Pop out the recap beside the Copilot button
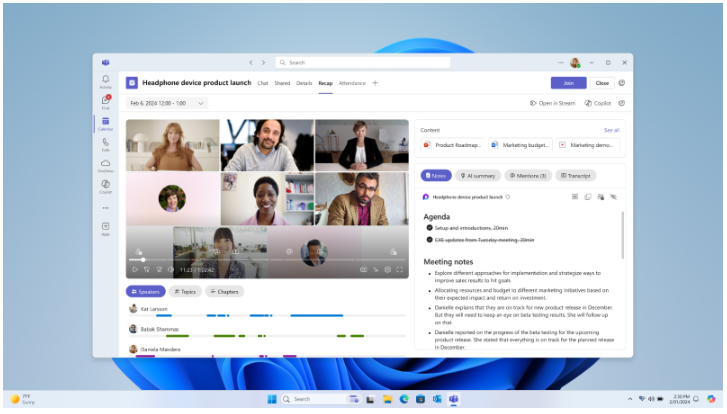Viewport: 727px width, 414px height. point(622,103)
